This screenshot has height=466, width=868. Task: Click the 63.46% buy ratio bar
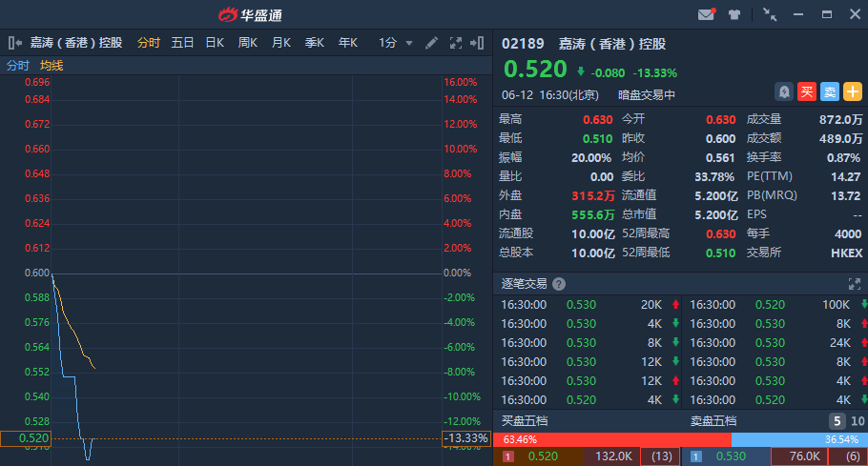[x=612, y=439]
